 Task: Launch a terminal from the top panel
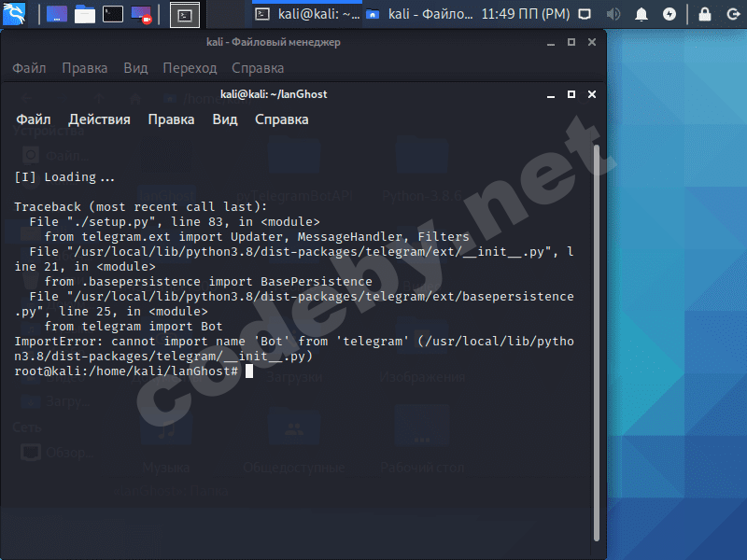(x=113, y=13)
